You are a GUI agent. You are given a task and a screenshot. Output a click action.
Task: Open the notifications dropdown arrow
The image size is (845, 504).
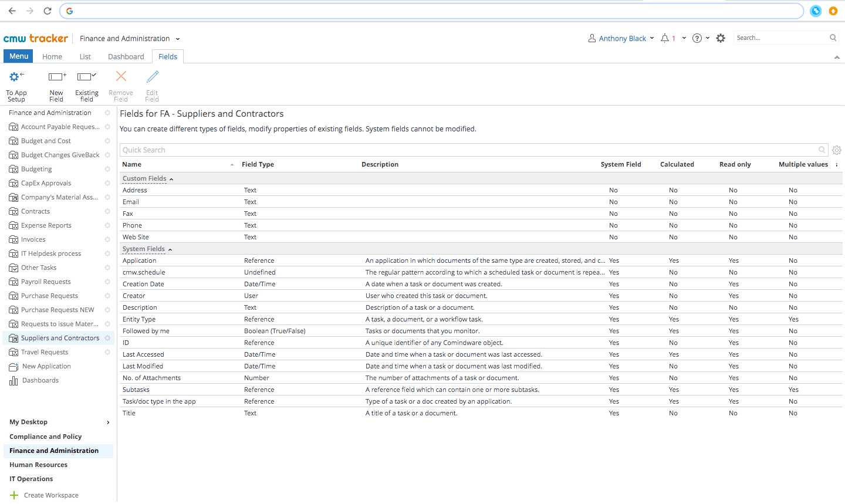click(684, 38)
